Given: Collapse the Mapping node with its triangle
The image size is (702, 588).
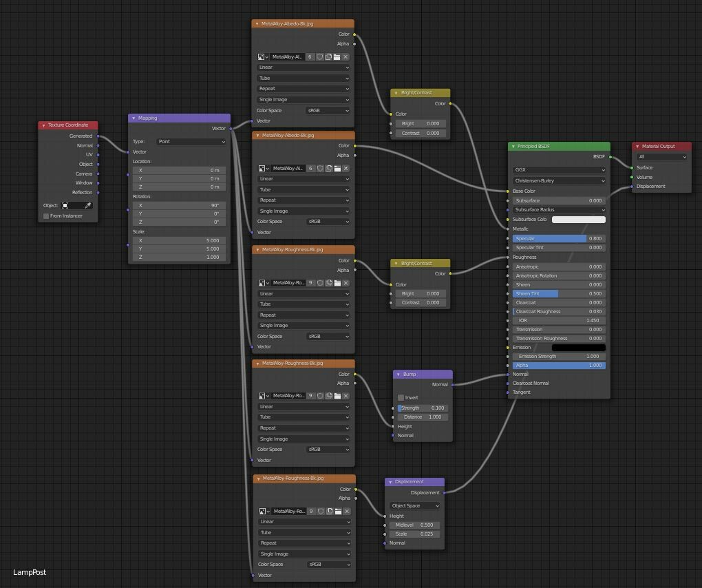Looking at the screenshot, I should (134, 118).
